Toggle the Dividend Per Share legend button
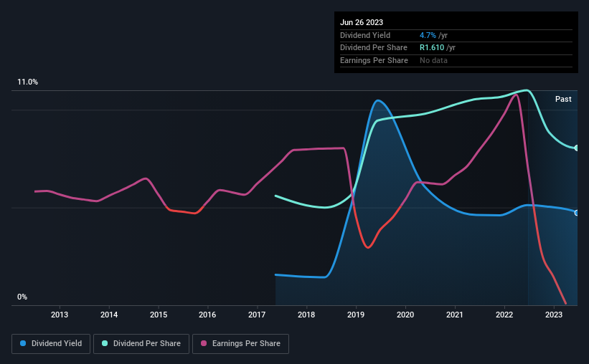Screen dimensions: 589x364 coord(141,344)
